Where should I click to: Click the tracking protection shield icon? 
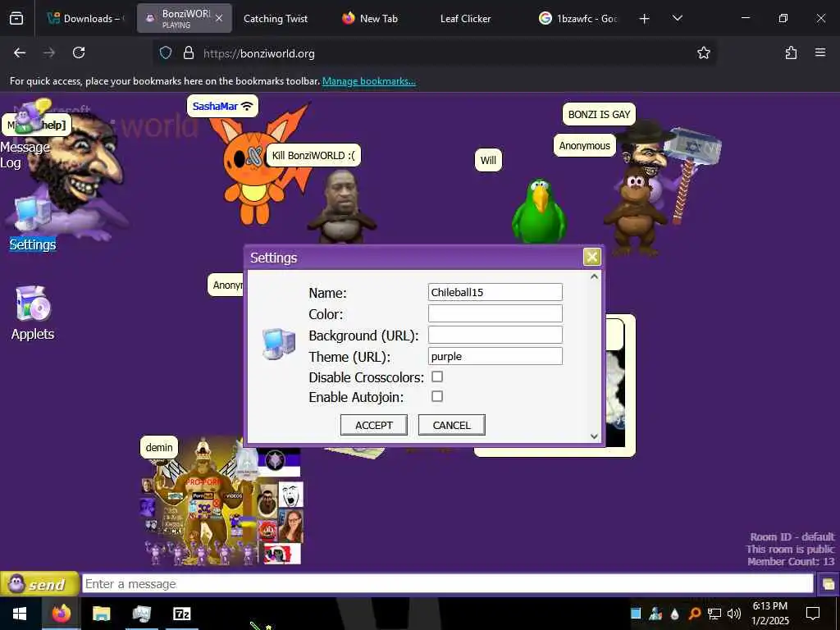166,52
